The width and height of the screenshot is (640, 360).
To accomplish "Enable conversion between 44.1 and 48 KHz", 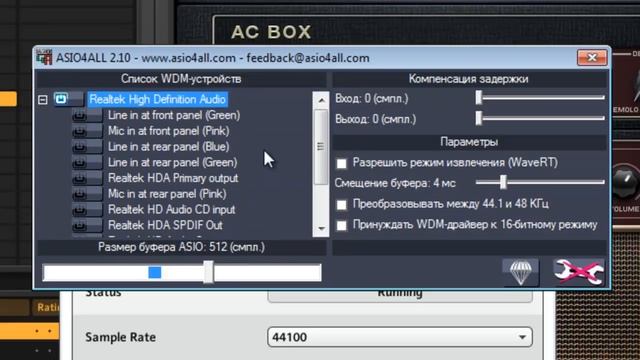I will pos(341,204).
